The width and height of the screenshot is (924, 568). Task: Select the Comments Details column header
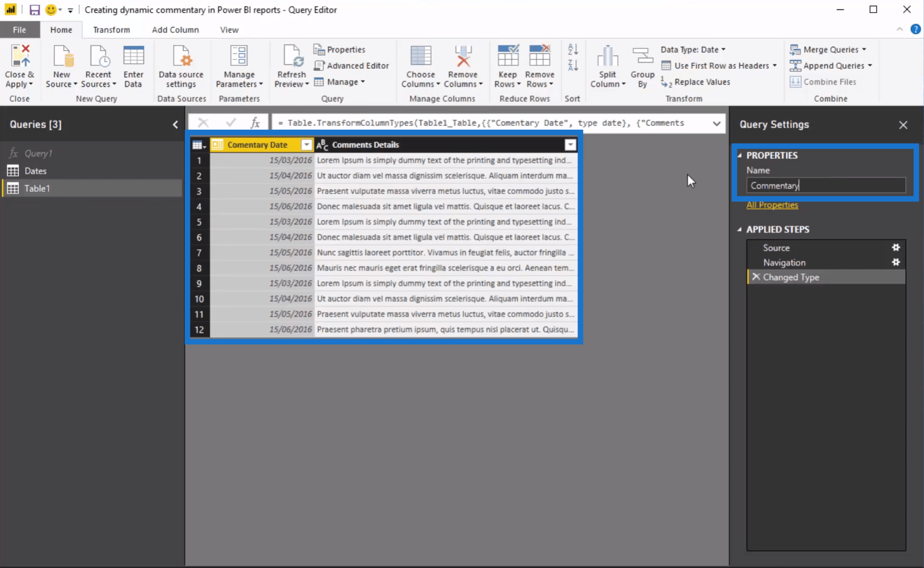pyautogui.click(x=446, y=145)
